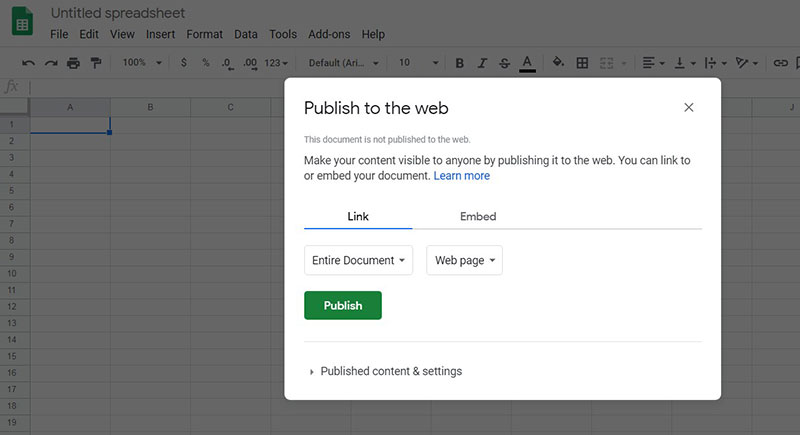This screenshot has width=800, height=435.
Task: Open the font size 10 dropdown
Action: 418,62
